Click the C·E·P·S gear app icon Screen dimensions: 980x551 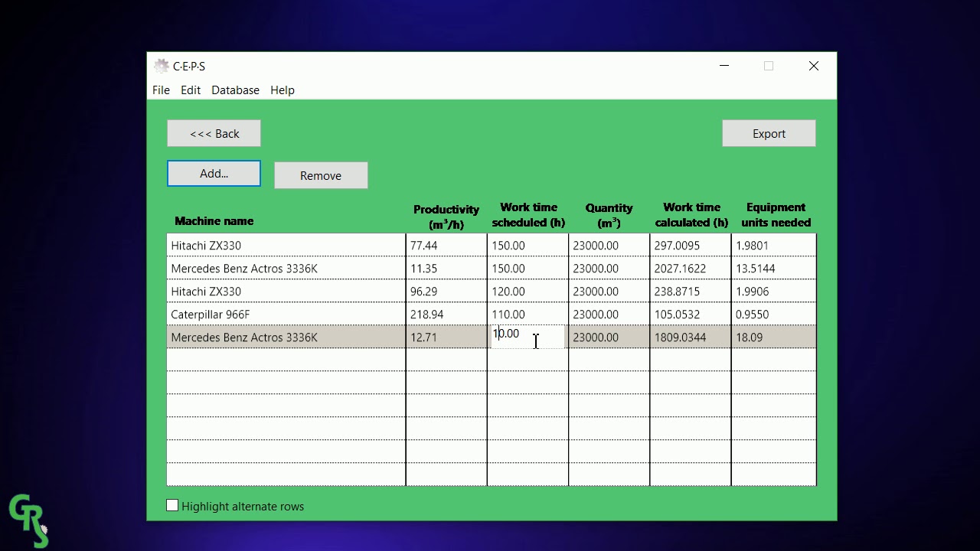click(x=161, y=66)
